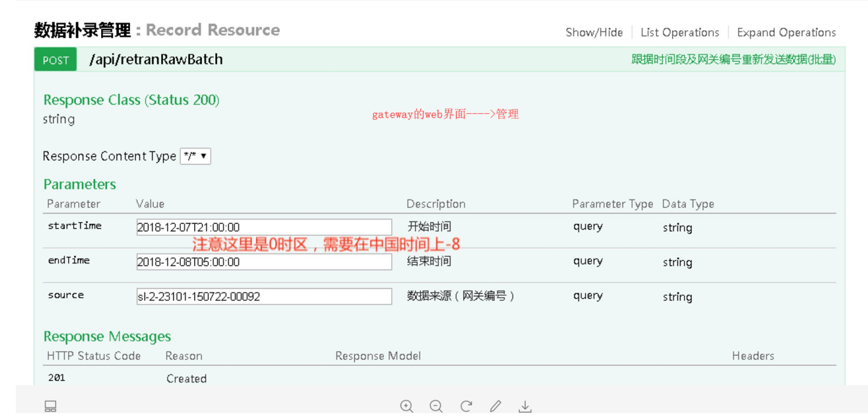Click the Record Resource title text
This screenshot has height=418, width=868.
point(212,30)
